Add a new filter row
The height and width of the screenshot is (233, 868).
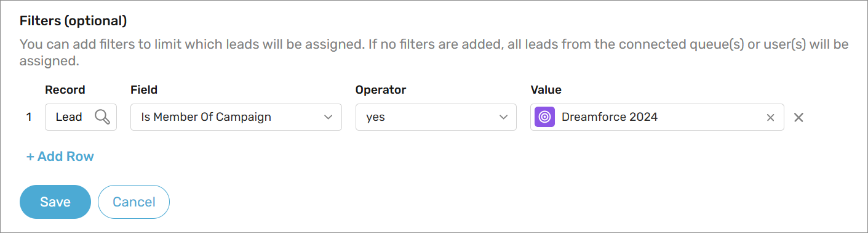pyautogui.click(x=60, y=157)
